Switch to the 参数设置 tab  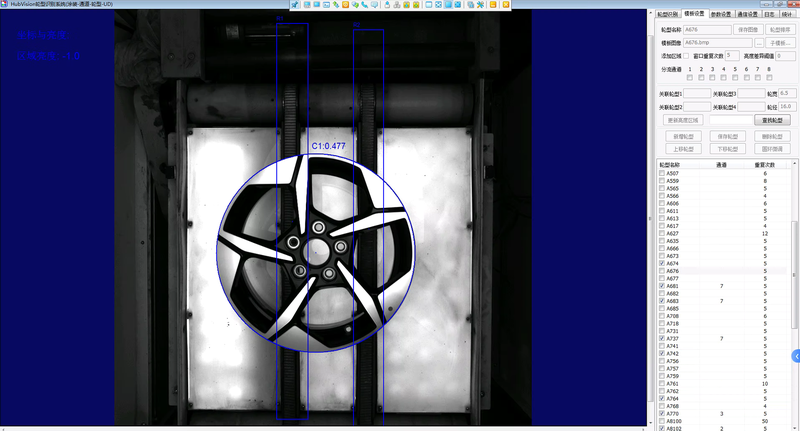pyautogui.click(x=720, y=14)
